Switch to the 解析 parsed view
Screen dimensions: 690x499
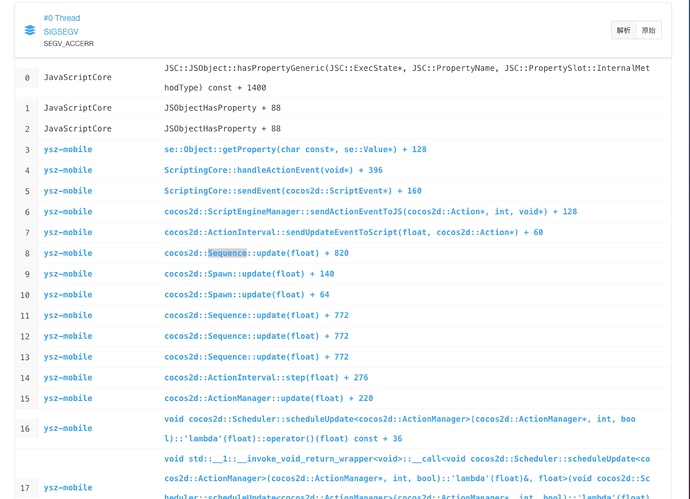(623, 30)
